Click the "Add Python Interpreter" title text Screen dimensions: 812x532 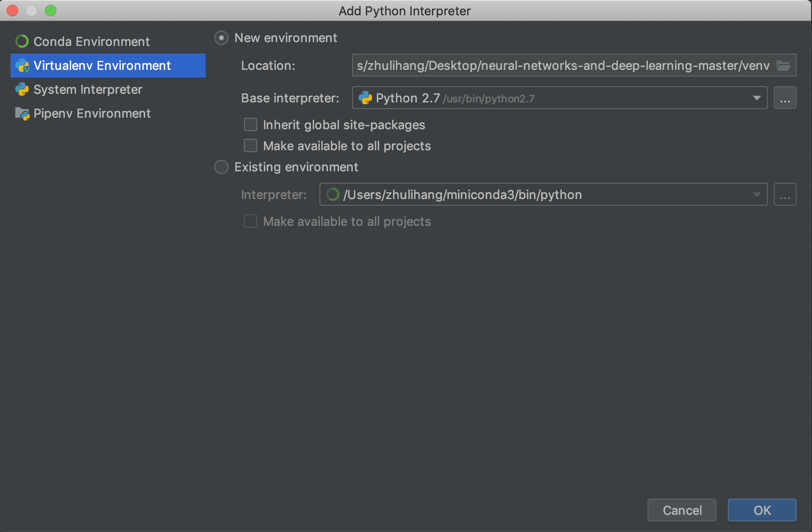[405, 11]
